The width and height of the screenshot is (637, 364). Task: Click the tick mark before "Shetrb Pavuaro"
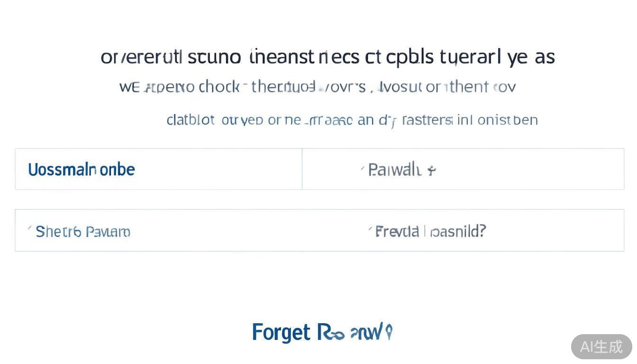tap(29, 229)
